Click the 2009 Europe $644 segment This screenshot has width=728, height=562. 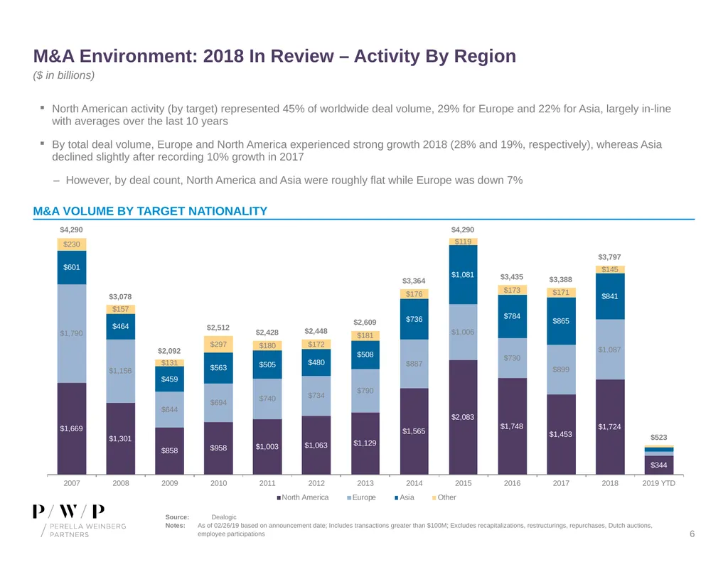169,409
